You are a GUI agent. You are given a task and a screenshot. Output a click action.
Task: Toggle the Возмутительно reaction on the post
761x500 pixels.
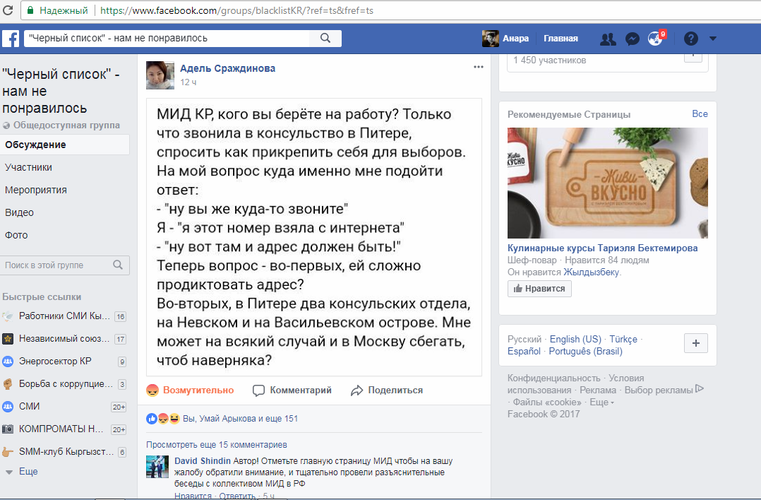coord(190,390)
